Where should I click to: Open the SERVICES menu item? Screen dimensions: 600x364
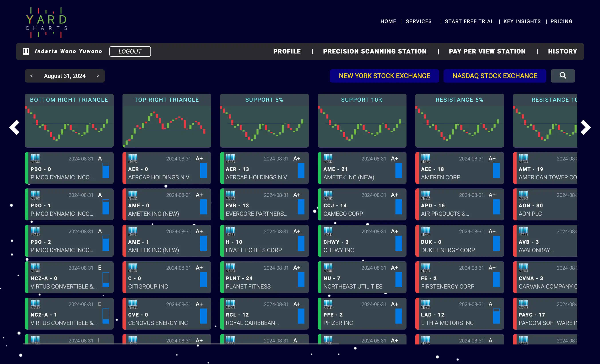[418, 22]
